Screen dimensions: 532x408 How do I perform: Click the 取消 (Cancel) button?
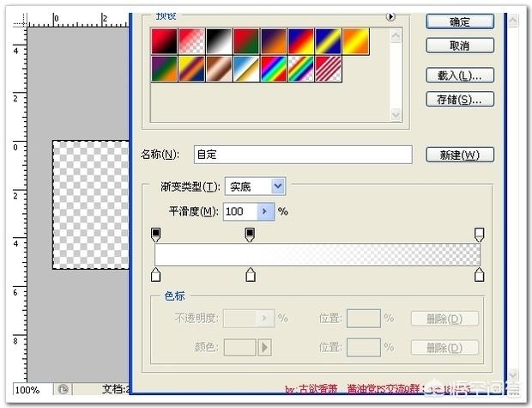460,46
